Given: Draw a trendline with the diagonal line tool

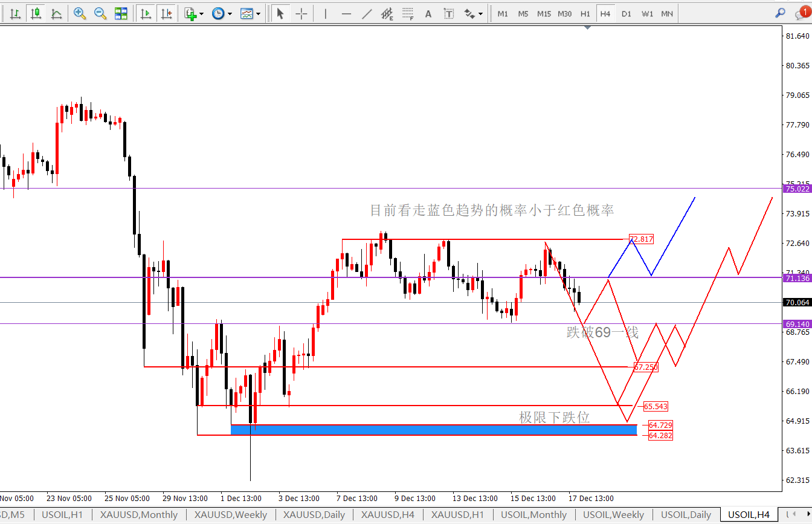Looking at the screenshot, I should coord(367,13).
